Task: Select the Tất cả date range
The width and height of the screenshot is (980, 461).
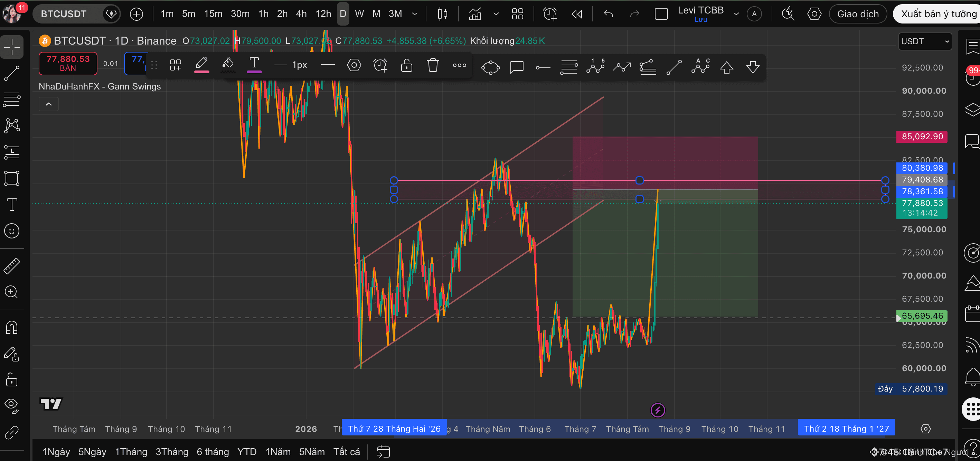Action: (347, 452)
